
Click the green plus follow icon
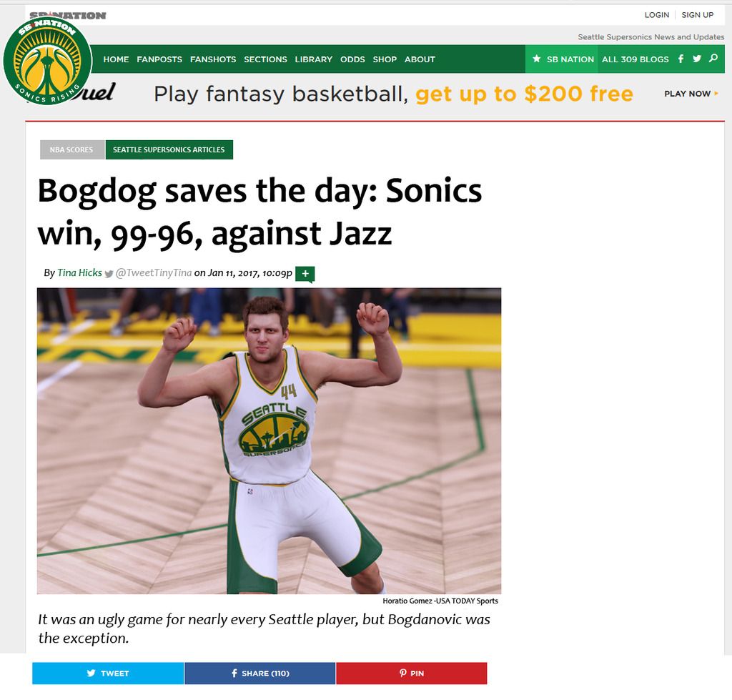(305, 274)
